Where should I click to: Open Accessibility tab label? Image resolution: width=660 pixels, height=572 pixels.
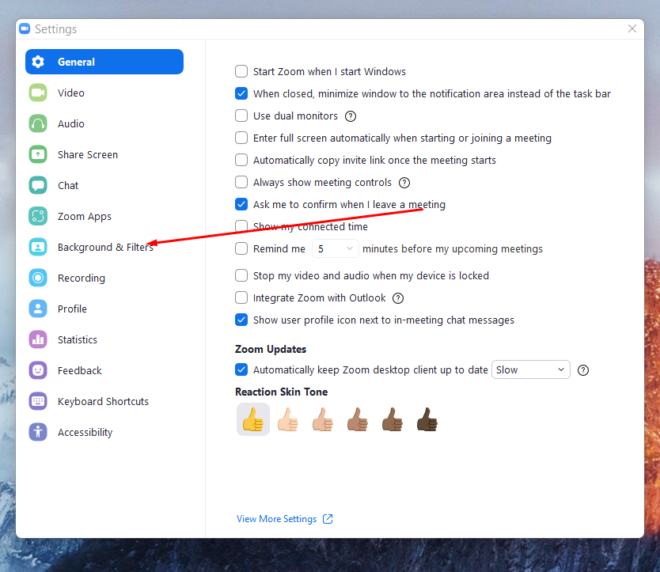[x=85, y=432]
